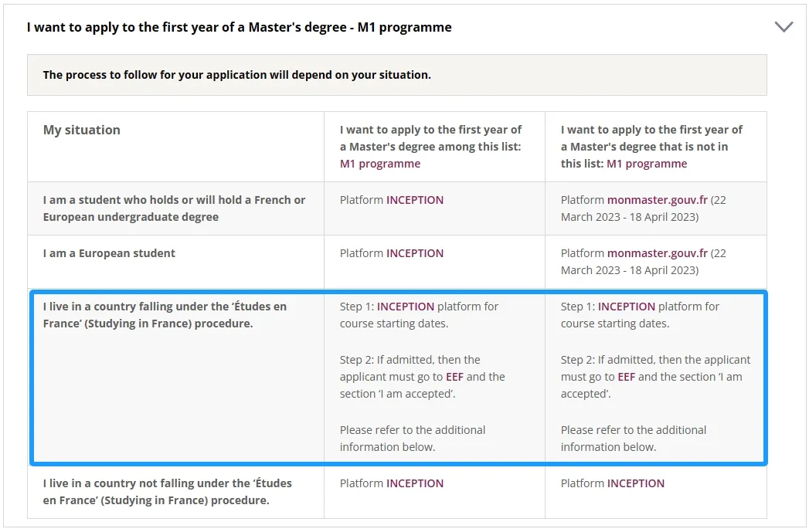The width and height of the screenshot is (809, 532).
Task: Collapse the M1 programme section chevron
Action: point(784,27)
